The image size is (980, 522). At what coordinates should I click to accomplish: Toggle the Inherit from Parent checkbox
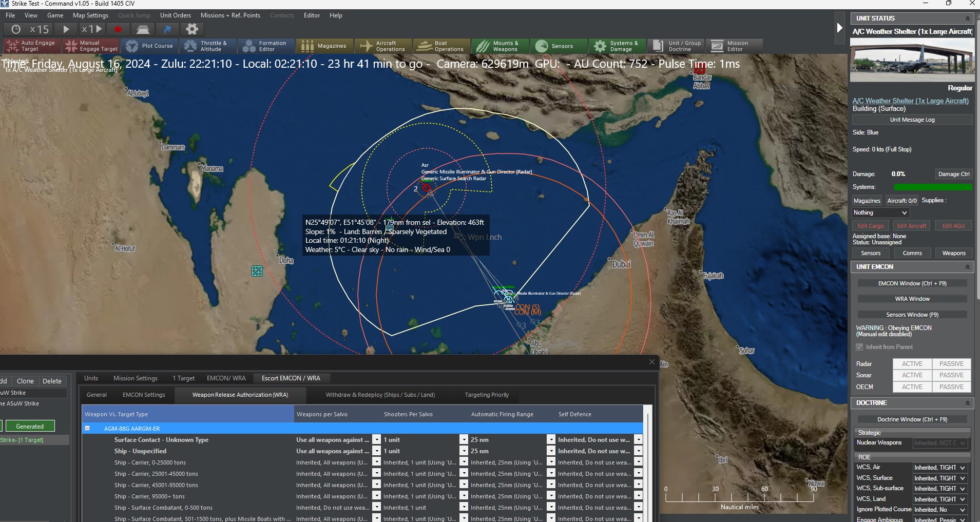[x=859, y=347]
